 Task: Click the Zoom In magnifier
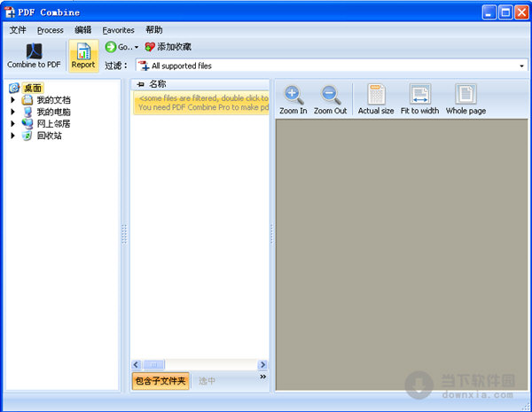point(293,95)
